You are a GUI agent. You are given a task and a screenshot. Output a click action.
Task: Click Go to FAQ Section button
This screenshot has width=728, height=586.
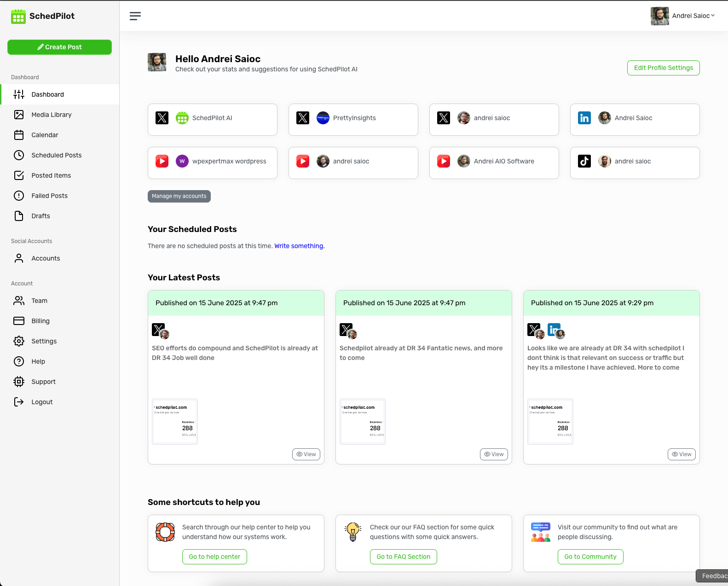(404, 557)
